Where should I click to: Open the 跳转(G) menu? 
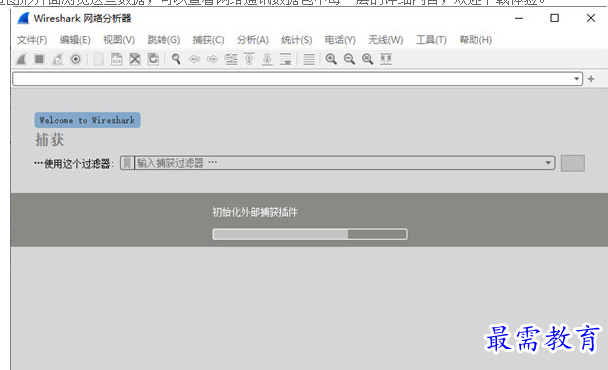(164, 40)
